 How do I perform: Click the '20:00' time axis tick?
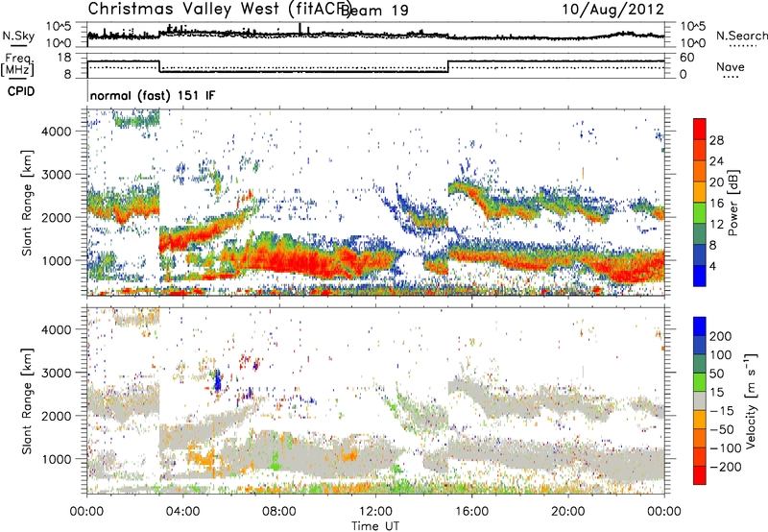click(x=568, y=512)
